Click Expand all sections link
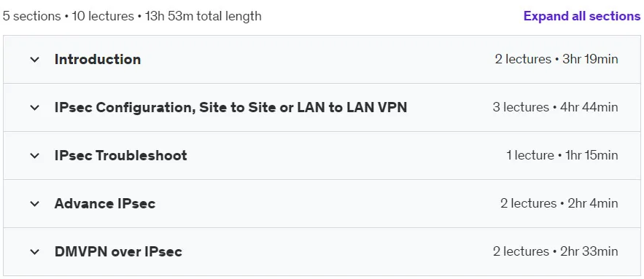Viewport: 644px width, 279px height. click(x=582, y=16)
